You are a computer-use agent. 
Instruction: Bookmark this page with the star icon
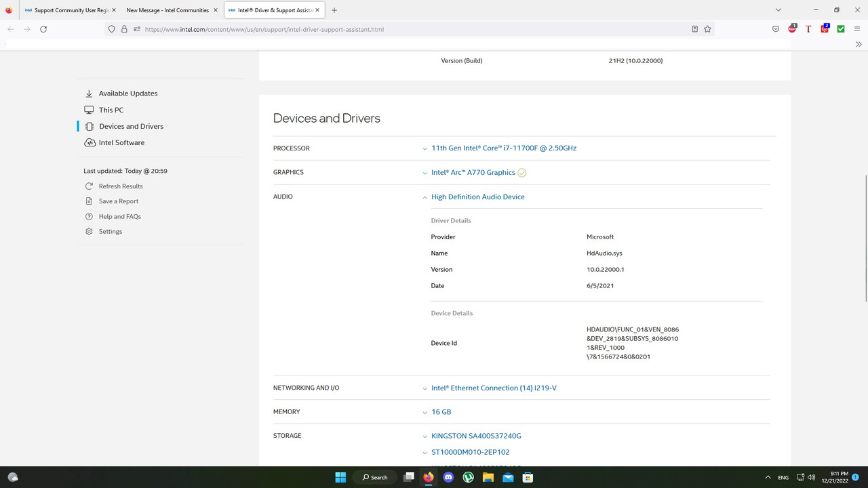click(707, 29)
